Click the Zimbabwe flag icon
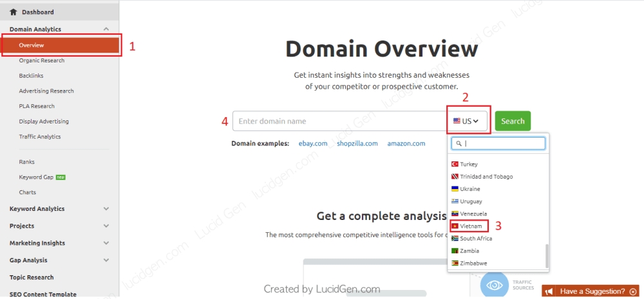644x299 pixels. pos(455,263)
